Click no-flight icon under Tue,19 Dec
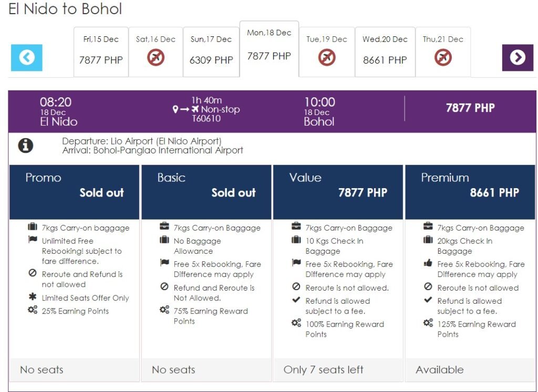This screenshot has height=392, width=538. 327,57
